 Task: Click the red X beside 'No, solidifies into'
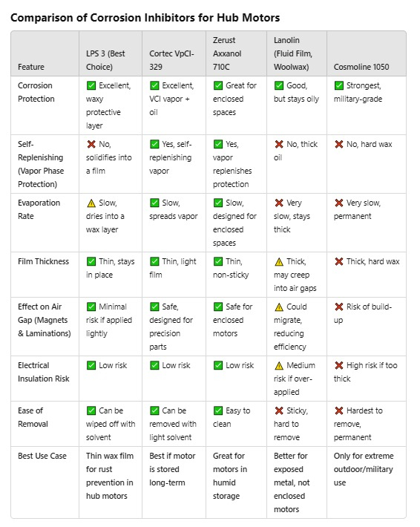tap(91, 144)
